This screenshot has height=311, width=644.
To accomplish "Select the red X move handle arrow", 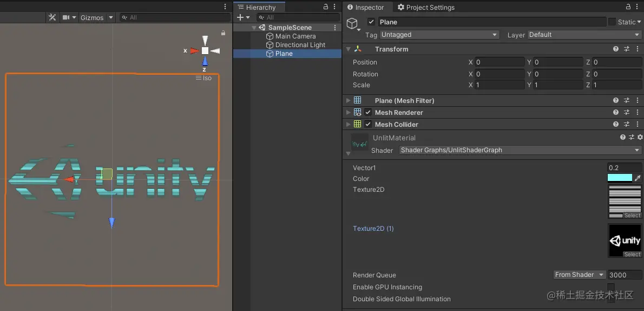I will pos(69,179).
